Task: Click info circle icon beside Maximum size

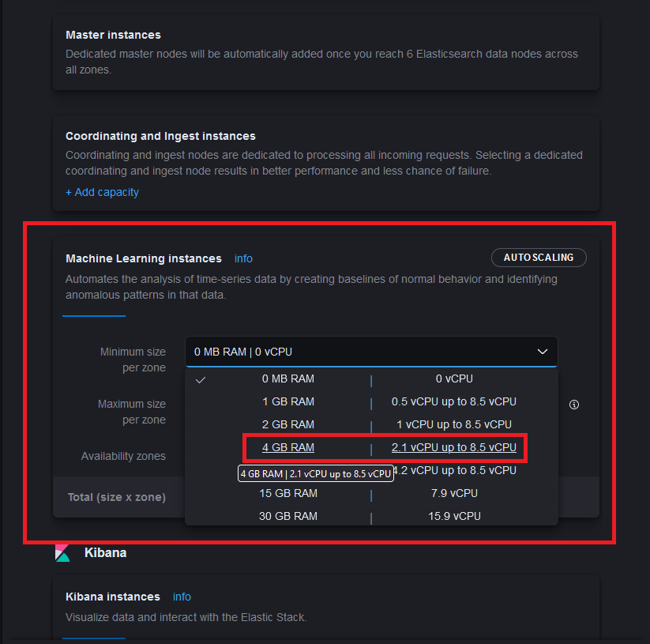Action: (x=574, y=405)
